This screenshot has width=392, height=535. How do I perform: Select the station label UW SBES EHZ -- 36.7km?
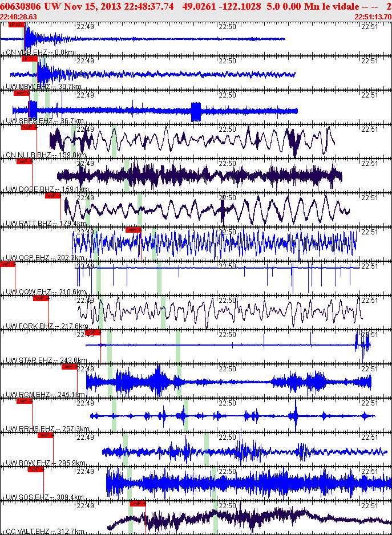tap(45, 121)
